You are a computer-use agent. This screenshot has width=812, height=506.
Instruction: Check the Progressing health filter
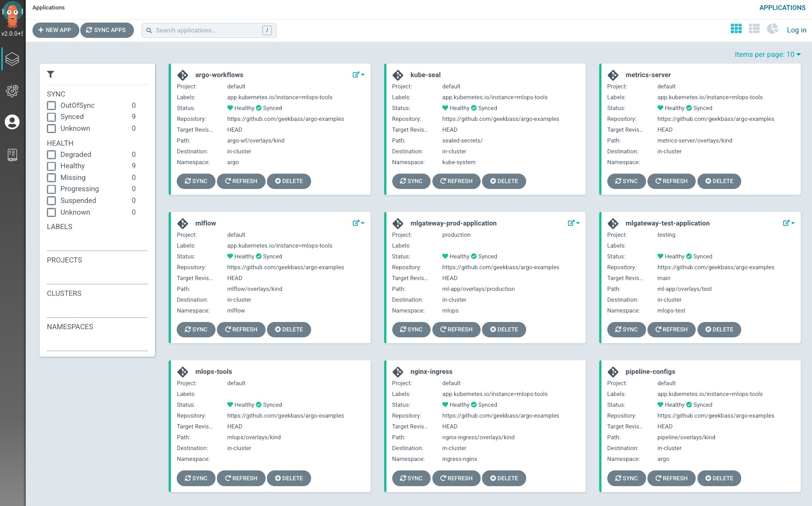(x=51, y=189)
